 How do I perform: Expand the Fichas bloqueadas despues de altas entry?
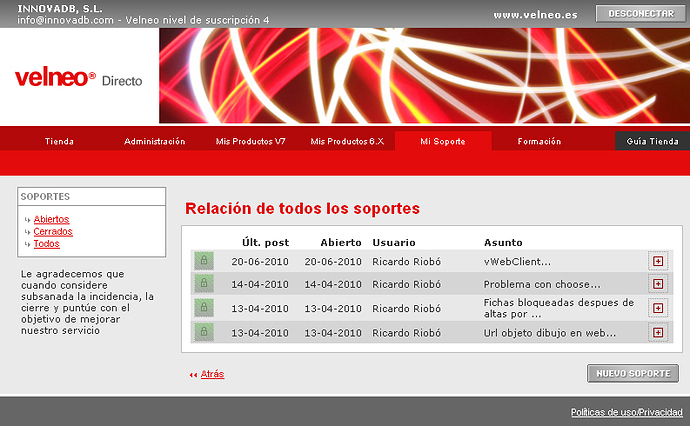(x=658, y=308)
